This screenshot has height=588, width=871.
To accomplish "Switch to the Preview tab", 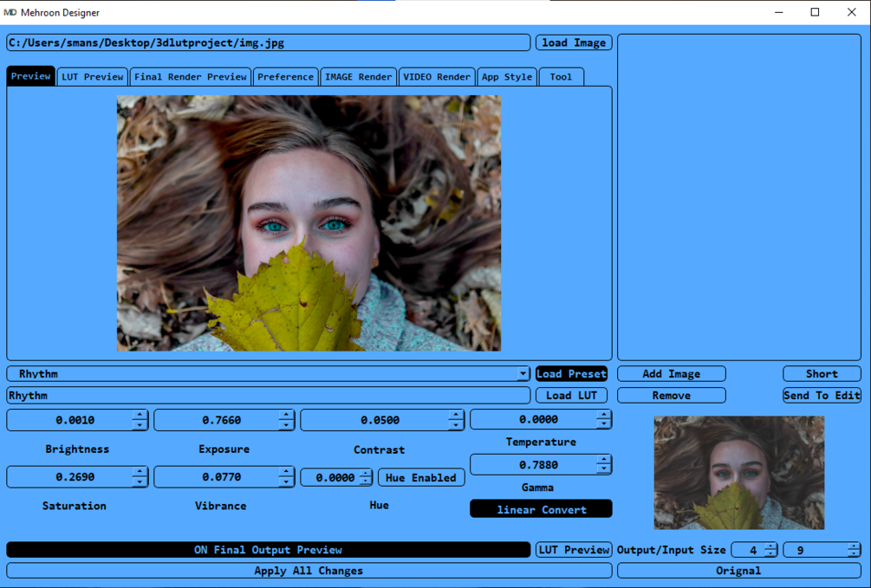I will (x=30, y=76).
